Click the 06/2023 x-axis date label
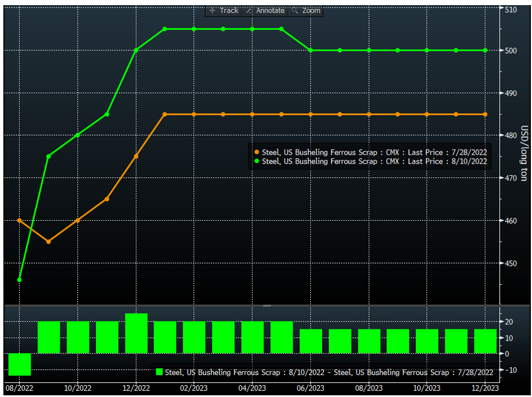Viewport: 532px width, 397px height. tap(311, 388)
